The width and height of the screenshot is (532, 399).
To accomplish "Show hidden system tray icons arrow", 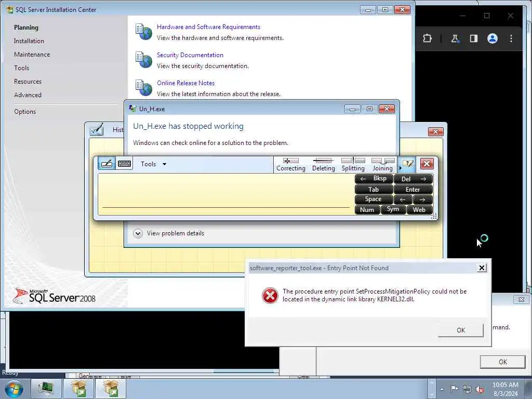I will pos(442,389).
